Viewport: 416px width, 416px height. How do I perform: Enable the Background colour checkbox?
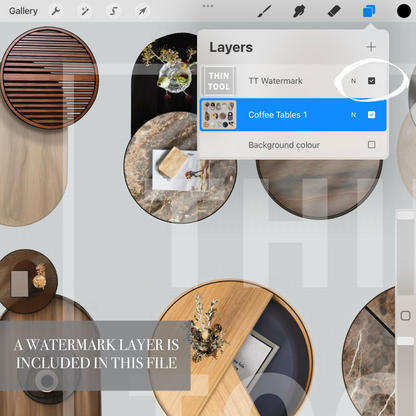(x=371, y=145)
